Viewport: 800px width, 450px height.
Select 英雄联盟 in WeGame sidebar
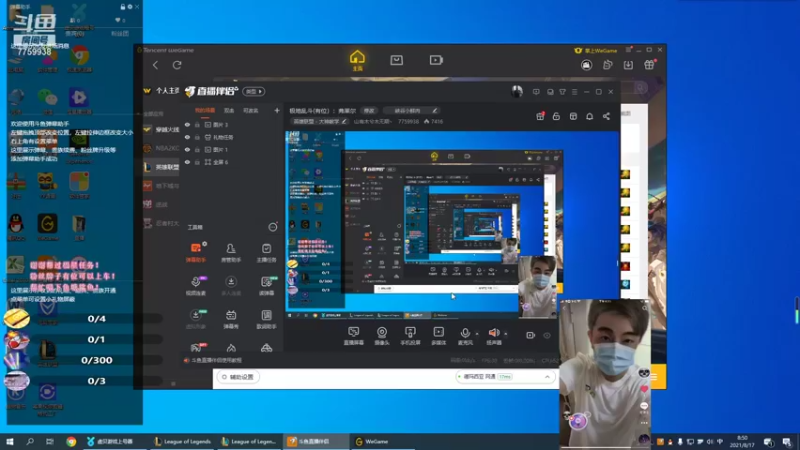pos(162,167)
